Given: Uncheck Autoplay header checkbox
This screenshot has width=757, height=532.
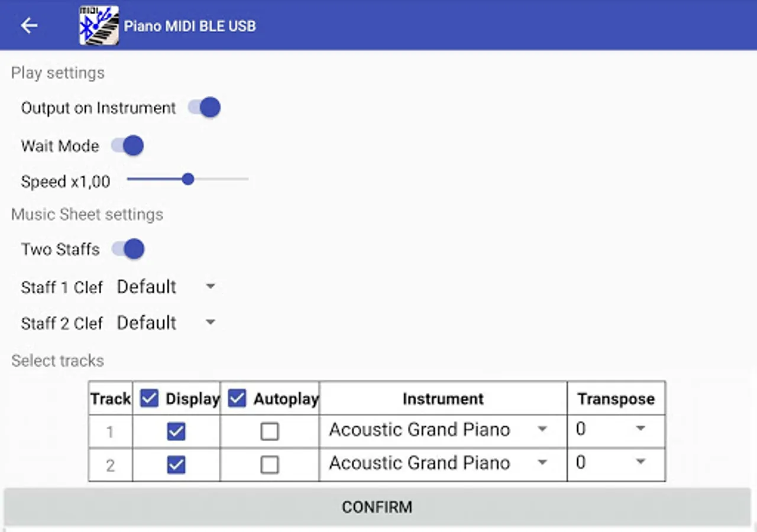Looking at the screenshot, I should tap(237, 398).
